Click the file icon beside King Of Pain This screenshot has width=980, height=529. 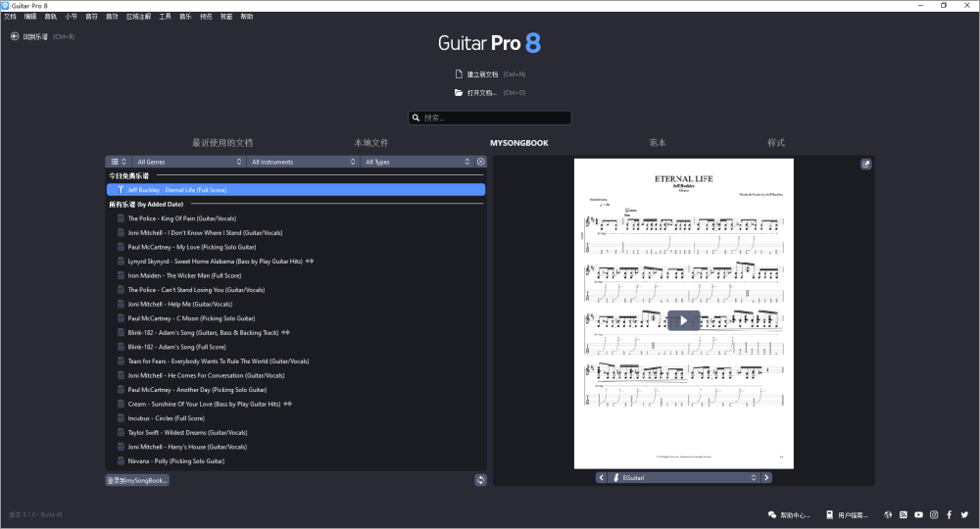(x=121, y=218)
